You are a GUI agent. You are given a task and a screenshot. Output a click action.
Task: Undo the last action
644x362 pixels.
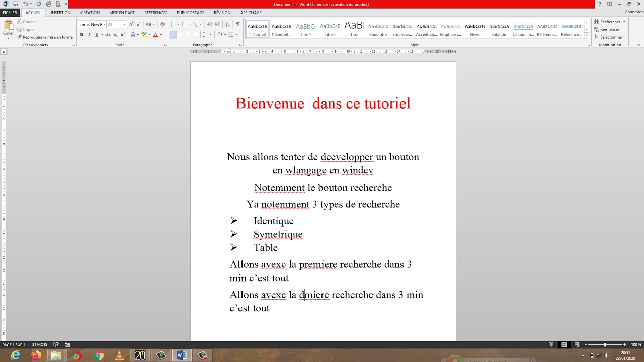click(25, 4)
